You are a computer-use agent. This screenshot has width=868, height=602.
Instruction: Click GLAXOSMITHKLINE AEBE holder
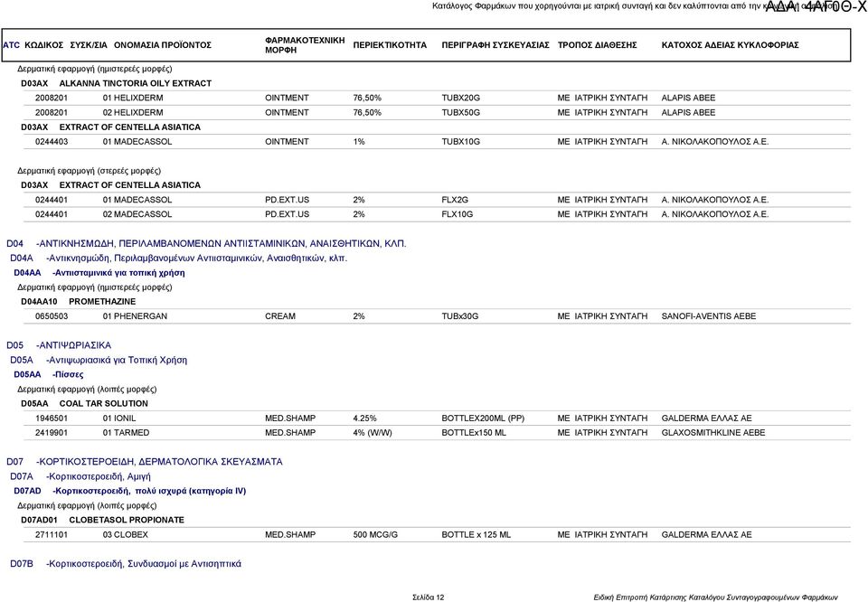(x=713, y=433)
